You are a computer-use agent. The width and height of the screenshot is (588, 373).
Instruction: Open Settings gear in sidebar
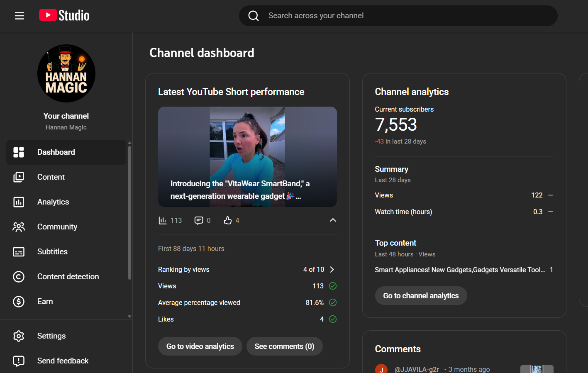point(19,336)
